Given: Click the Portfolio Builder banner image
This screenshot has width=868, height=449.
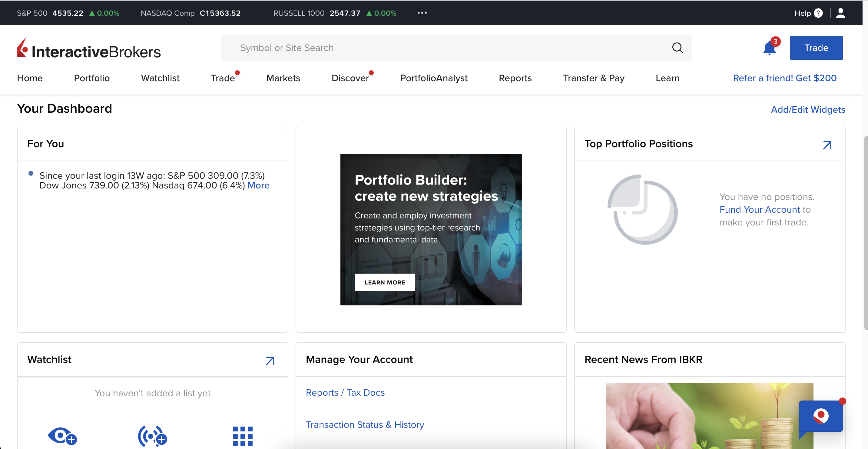Looking at the screenshot, I should pos(431,230).
